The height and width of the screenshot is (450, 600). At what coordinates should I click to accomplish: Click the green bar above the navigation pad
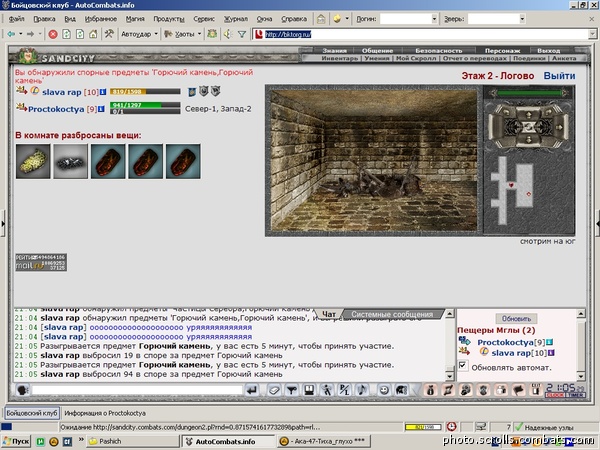529,93
